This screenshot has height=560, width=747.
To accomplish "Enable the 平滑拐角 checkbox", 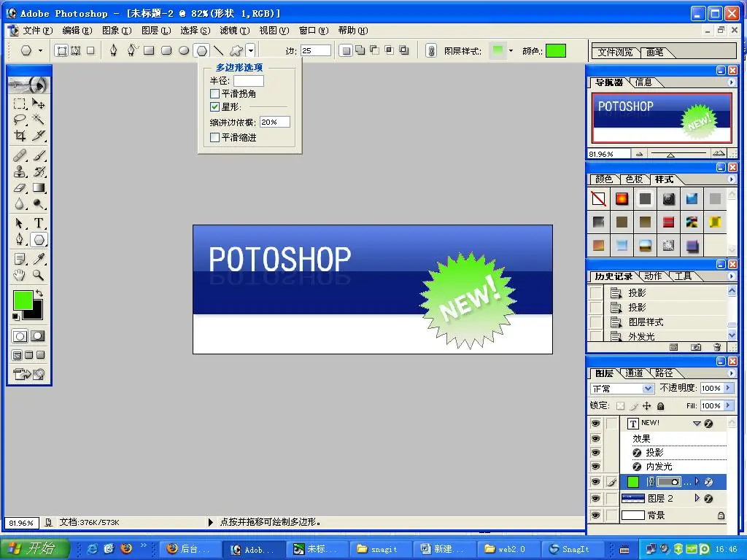I will (x=215, y=94).
